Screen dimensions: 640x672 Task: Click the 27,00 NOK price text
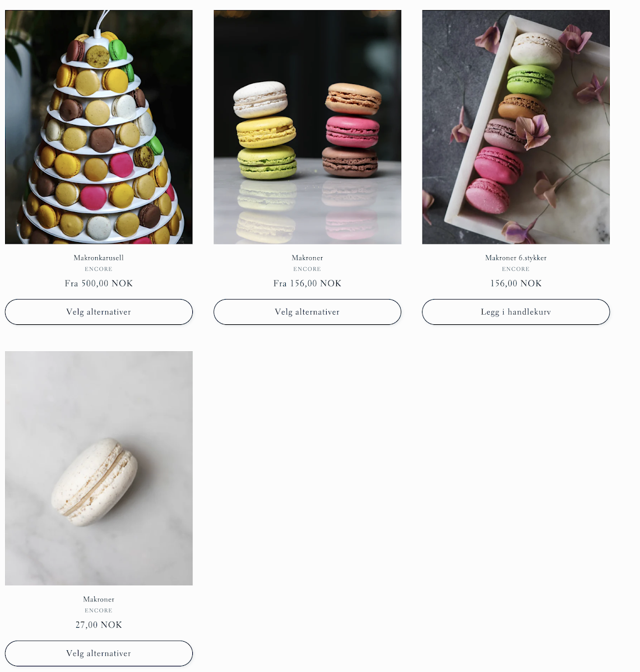(99, 625)
